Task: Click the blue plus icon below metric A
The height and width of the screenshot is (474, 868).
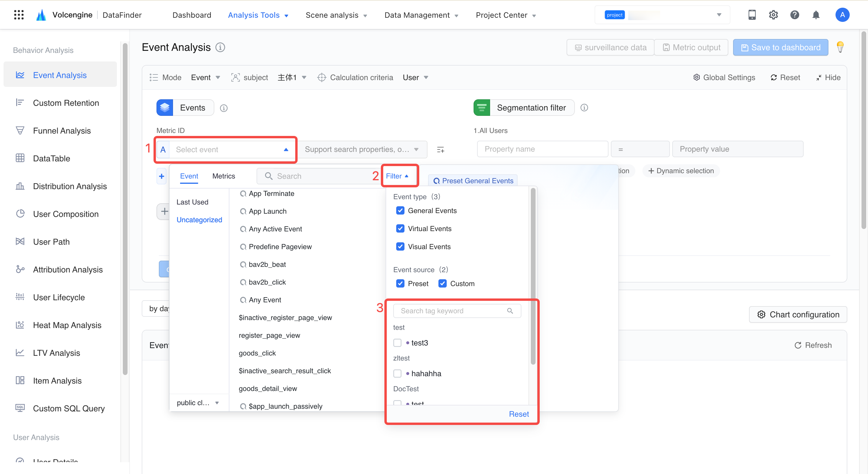Action: point(162,176)
